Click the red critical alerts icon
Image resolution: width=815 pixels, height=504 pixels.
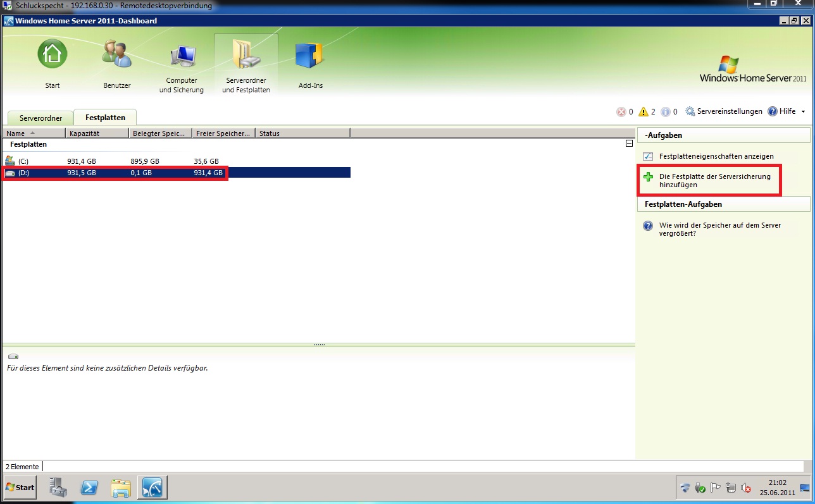pos(621,112)
